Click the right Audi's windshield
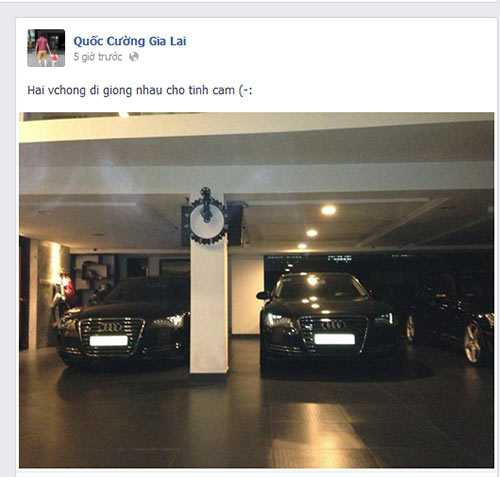500x477 pixels. (x=321, y=287)
